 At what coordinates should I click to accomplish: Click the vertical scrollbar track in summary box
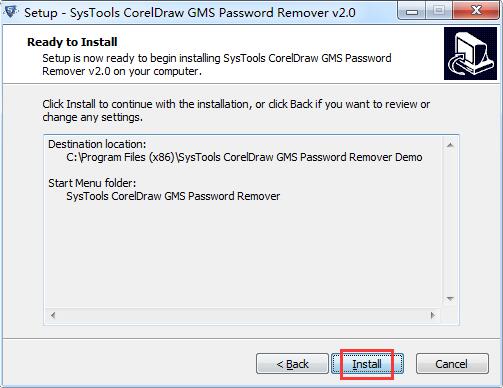pos(450,222)
